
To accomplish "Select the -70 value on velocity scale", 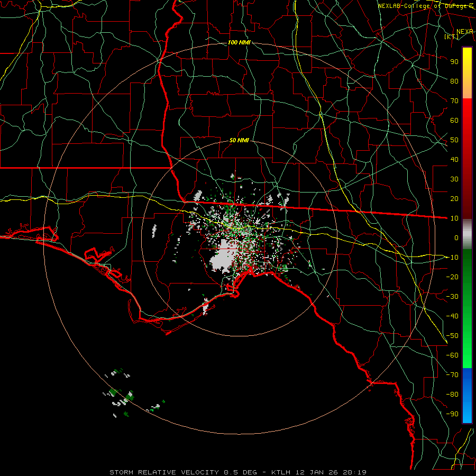I will point(452,375).
